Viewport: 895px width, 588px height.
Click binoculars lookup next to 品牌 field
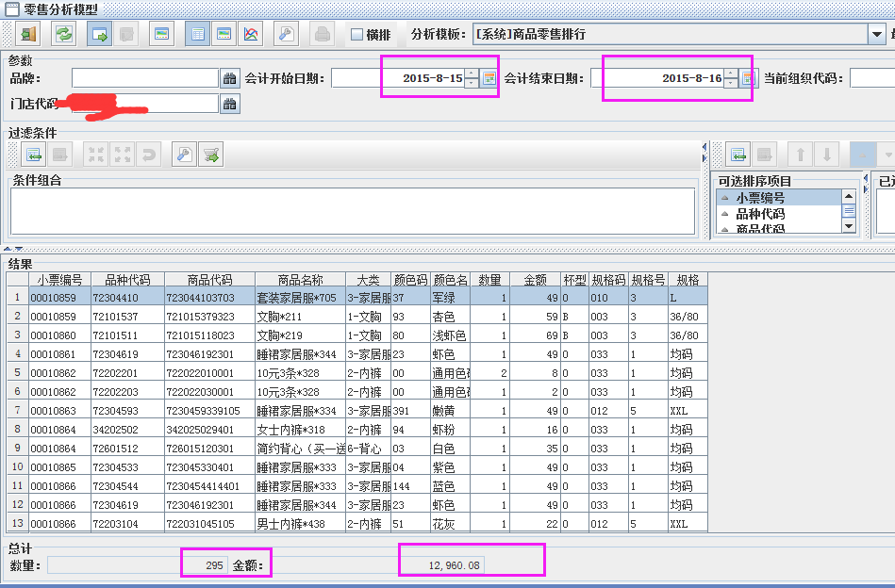(229, 79)
